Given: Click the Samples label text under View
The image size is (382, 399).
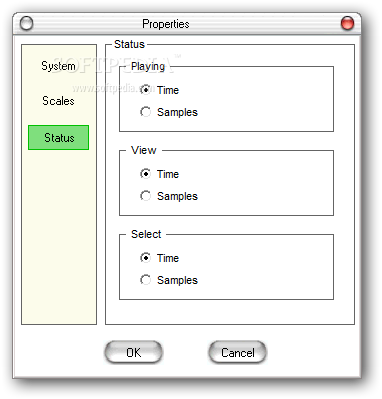Looking at the screenshot, I should [x=177, y=196].
